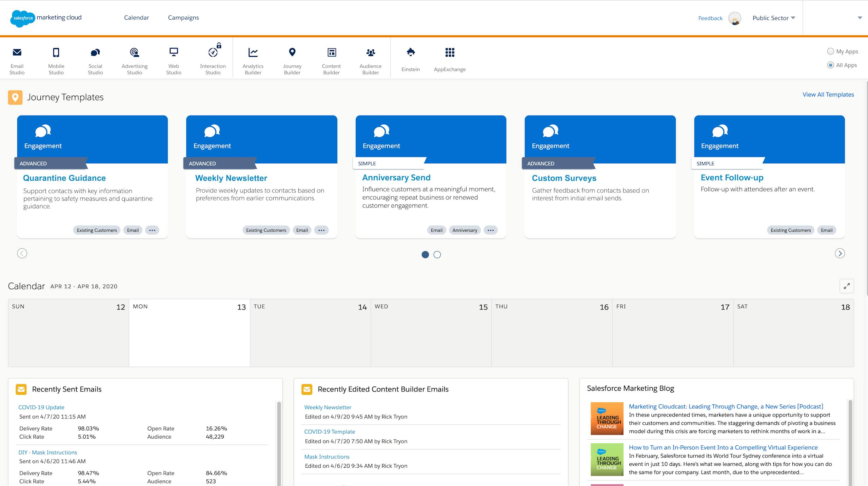Click the Quarantine Guidance engagement chat icon
Screen dimensions: 868x486
pos(43,131)
